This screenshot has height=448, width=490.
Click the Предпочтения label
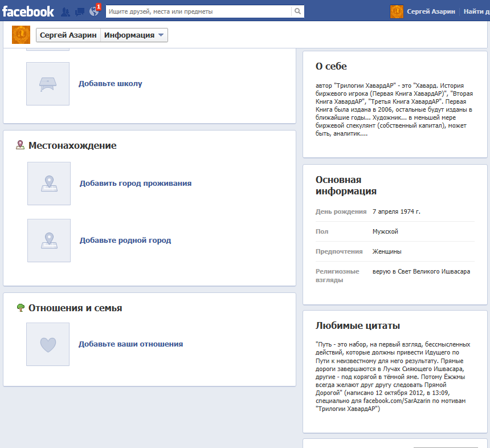(339, 252)
